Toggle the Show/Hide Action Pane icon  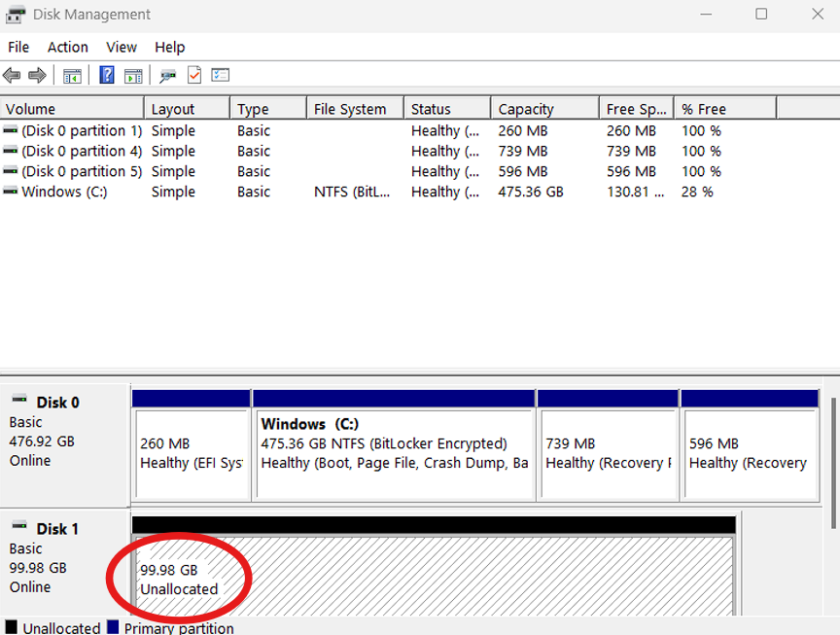[x=133, y=75]
